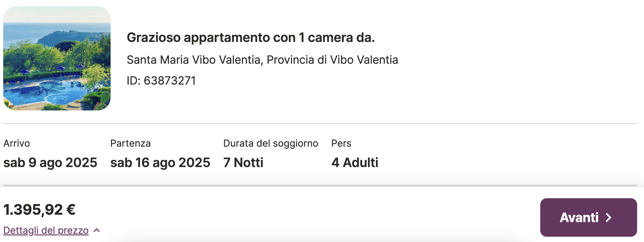Click the total price 1.395,92 €
The image size is (644, 242).
tap(39, 209)
